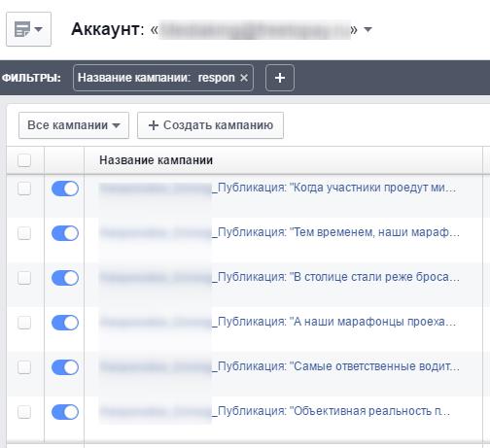Remove the 'respon' campaign name filter
This screenshot has width=490, height=448.
244,78
